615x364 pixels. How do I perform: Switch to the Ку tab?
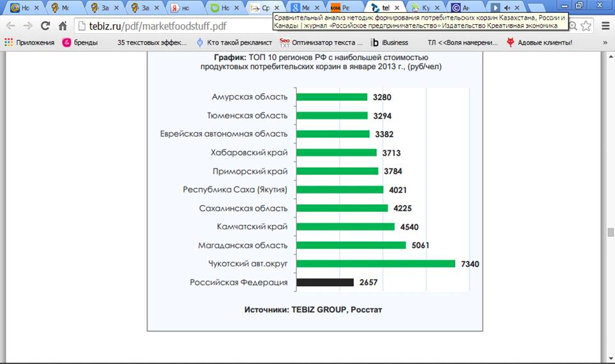[425, 8]
